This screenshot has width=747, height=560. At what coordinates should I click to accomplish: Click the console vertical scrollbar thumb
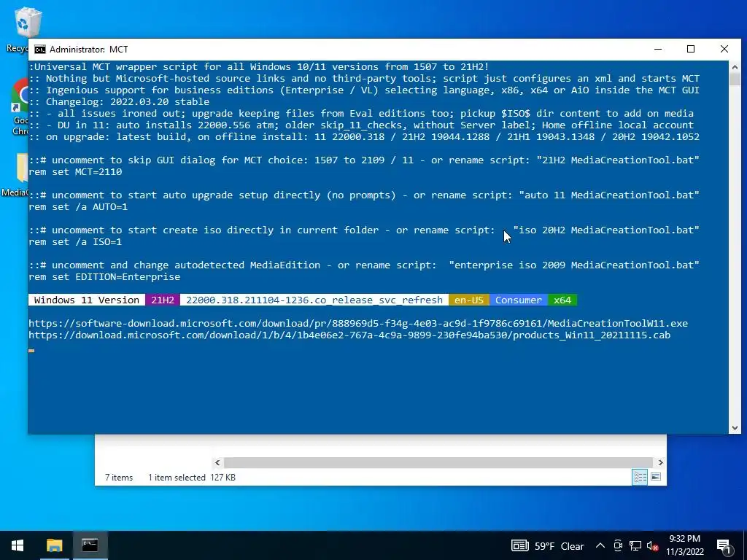tap(735, 79)
